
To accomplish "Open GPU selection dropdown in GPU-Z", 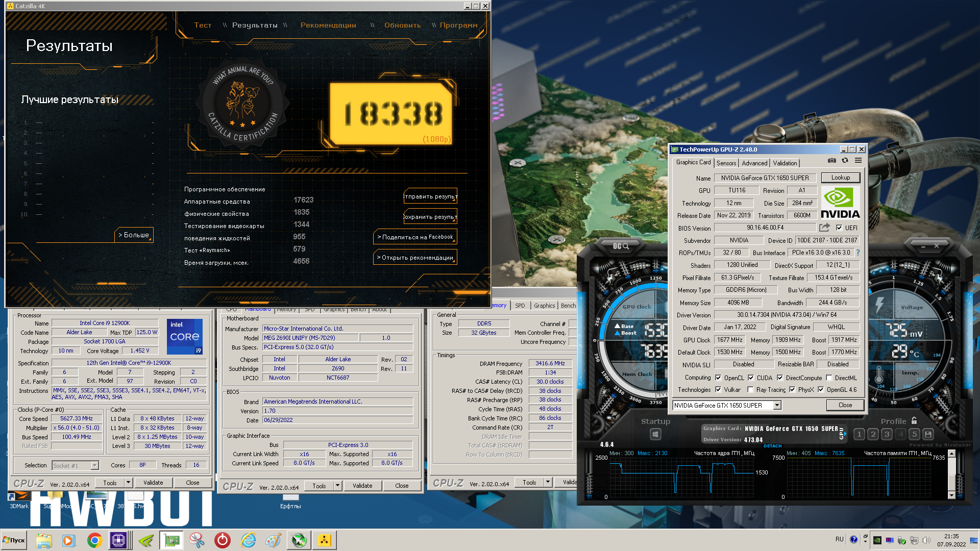I will (777, 406).
